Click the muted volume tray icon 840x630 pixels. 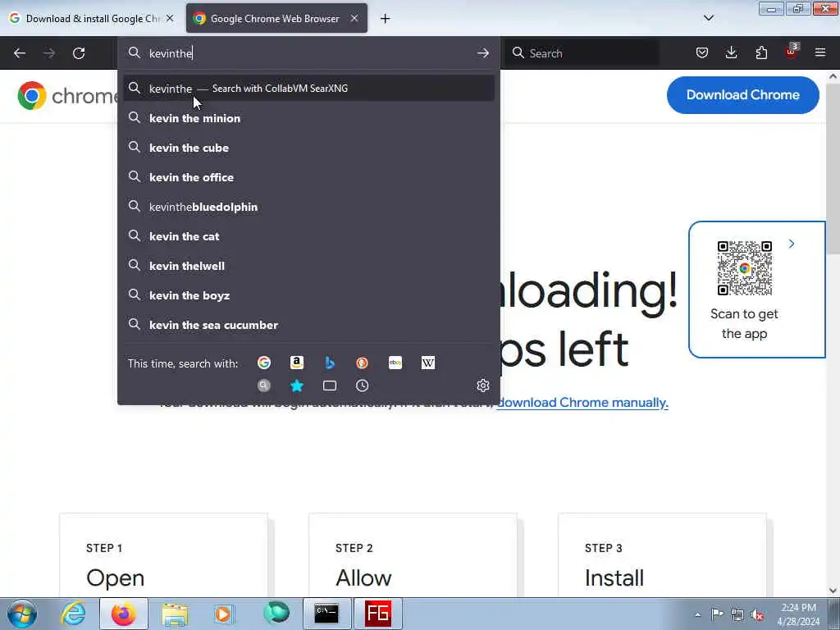point(758,614)
